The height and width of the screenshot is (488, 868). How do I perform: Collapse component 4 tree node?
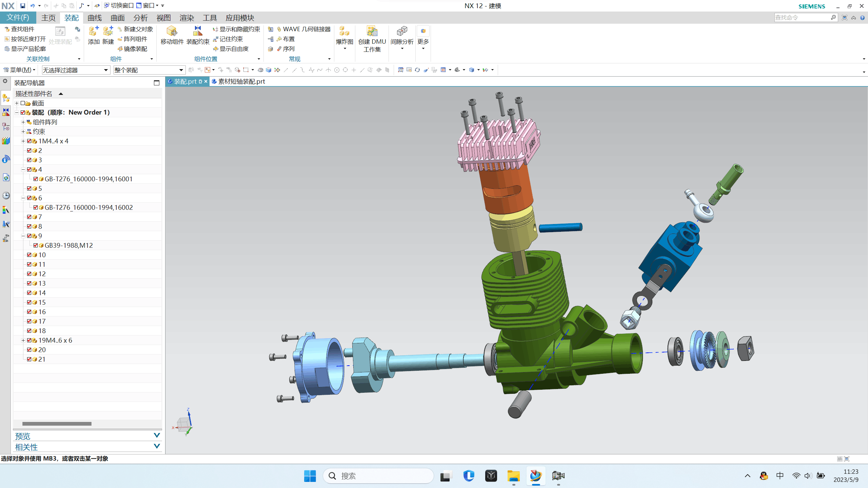23,169
